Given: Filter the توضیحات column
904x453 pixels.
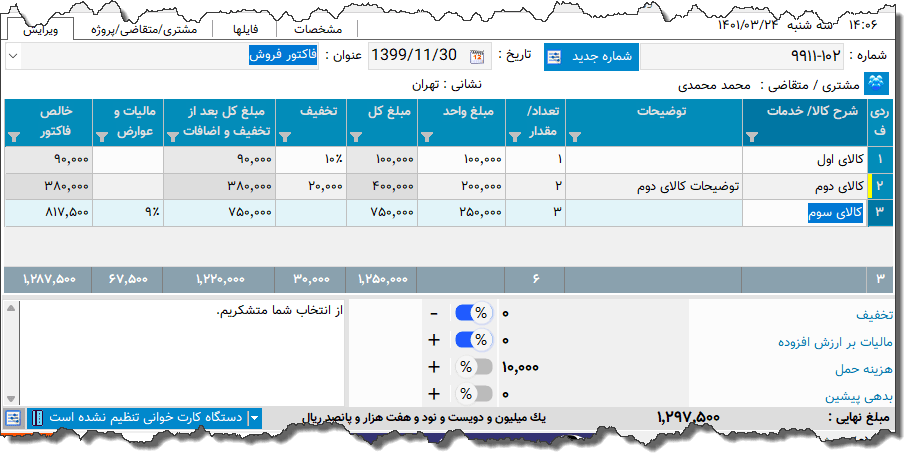Looking at the screenshot, I should pos(575,137).
